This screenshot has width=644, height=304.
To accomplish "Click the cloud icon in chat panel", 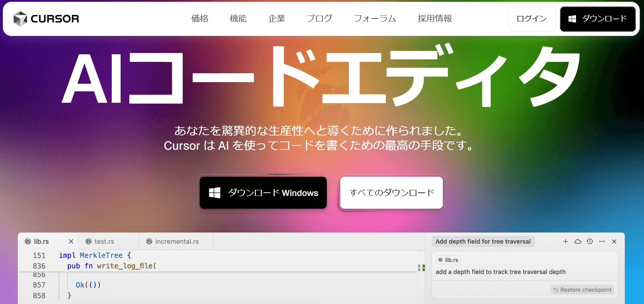I will click(578, 241).
